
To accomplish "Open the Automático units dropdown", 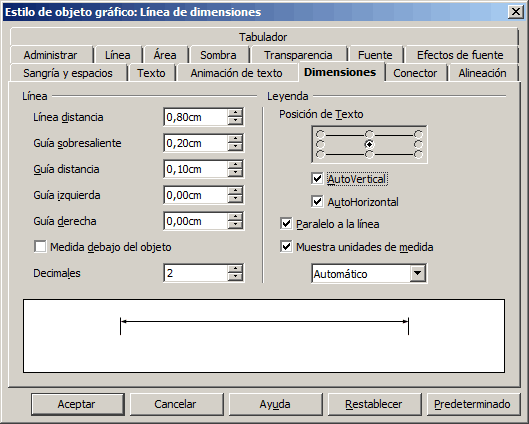I will pos(417,273).
